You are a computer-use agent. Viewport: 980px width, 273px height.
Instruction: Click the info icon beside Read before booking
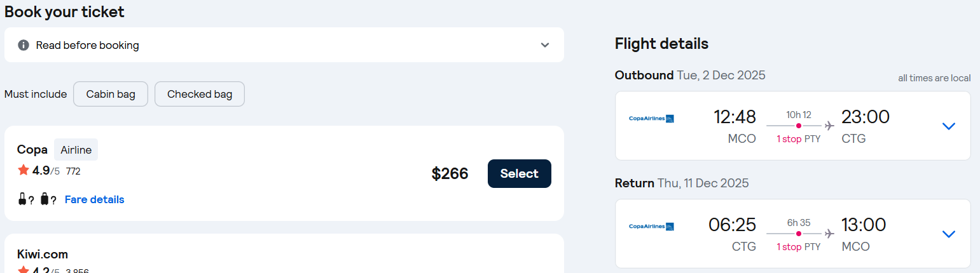(x=24, y=45)
